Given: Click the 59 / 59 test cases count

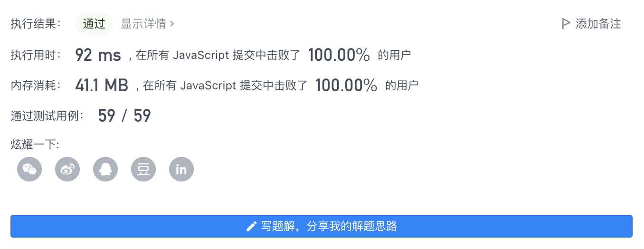Looking at the screenshot, I should click(124, 115).
